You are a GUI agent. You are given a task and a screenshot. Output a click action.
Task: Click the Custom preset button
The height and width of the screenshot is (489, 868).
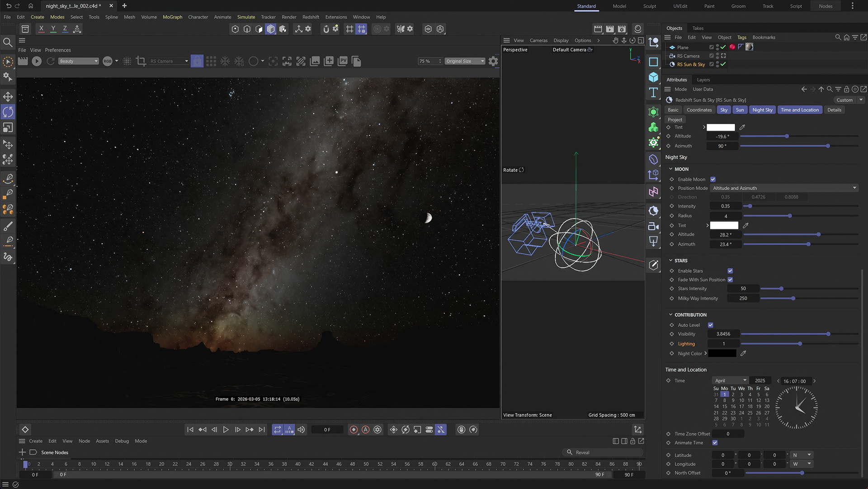coord(844,100)
